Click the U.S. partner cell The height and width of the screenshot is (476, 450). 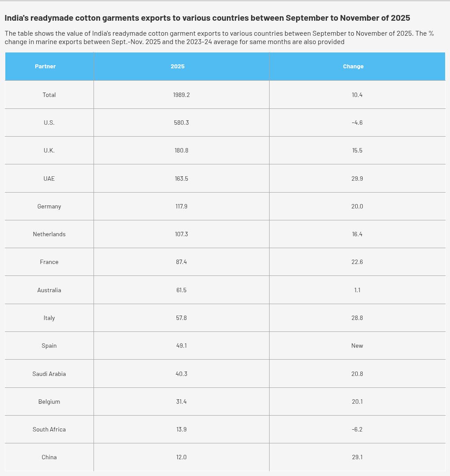[x=49, y=123]
